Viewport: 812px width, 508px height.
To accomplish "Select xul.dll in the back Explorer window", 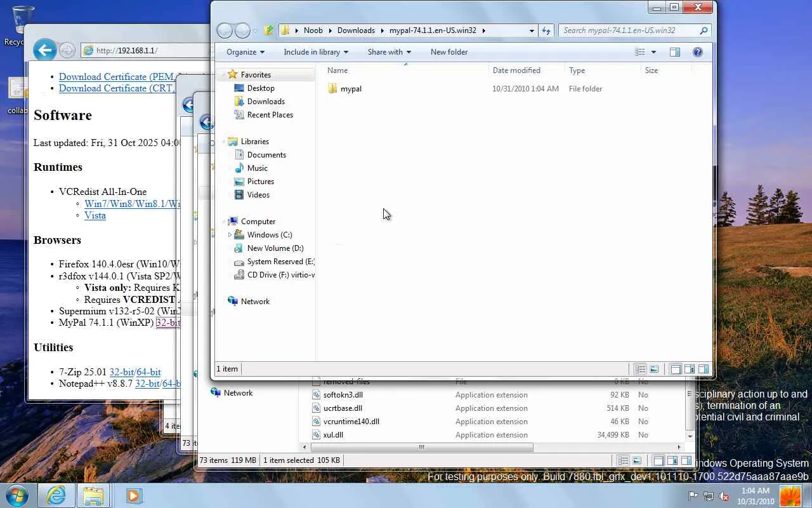I will 333,435.
